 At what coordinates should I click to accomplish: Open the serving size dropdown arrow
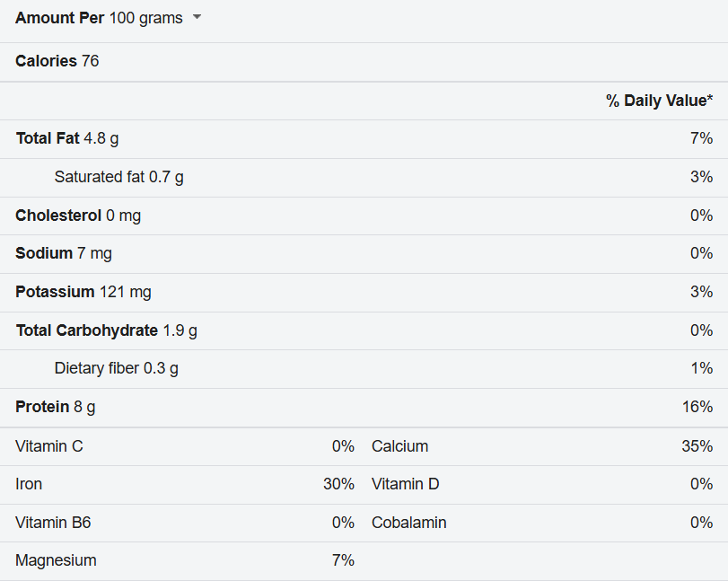[x=197, y=17]
